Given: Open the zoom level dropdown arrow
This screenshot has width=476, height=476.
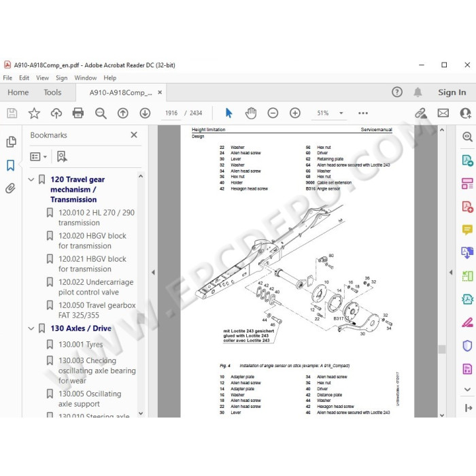Looking at the screenshot, I should 341,114.
